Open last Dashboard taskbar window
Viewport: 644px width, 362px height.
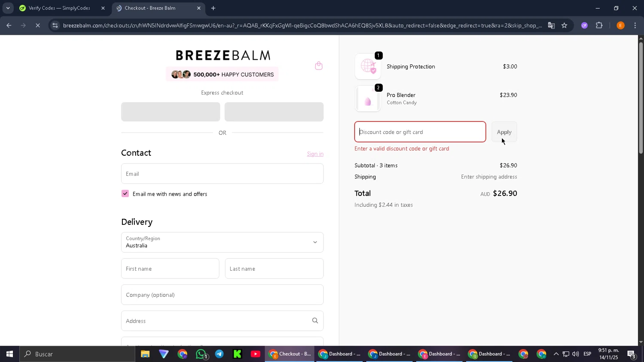click(489, 354)
